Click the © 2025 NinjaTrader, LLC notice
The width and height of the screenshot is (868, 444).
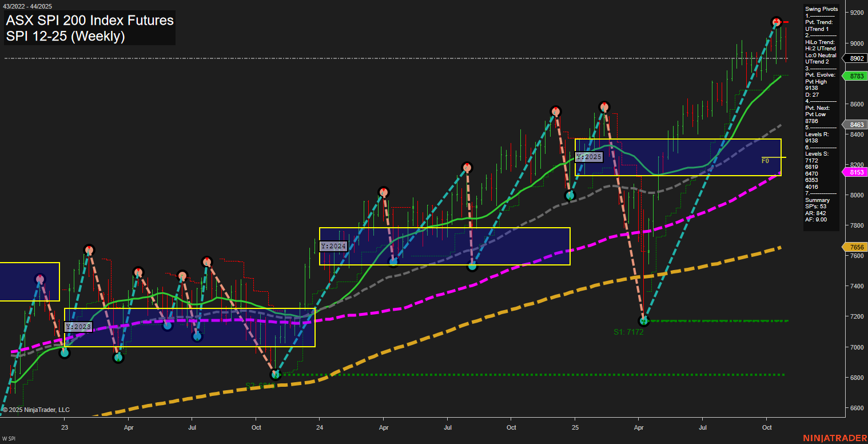coord(36,410)
